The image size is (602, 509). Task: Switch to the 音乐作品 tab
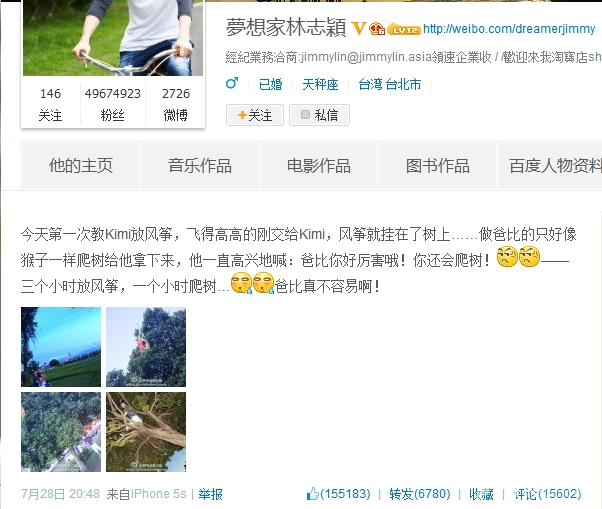200,166
